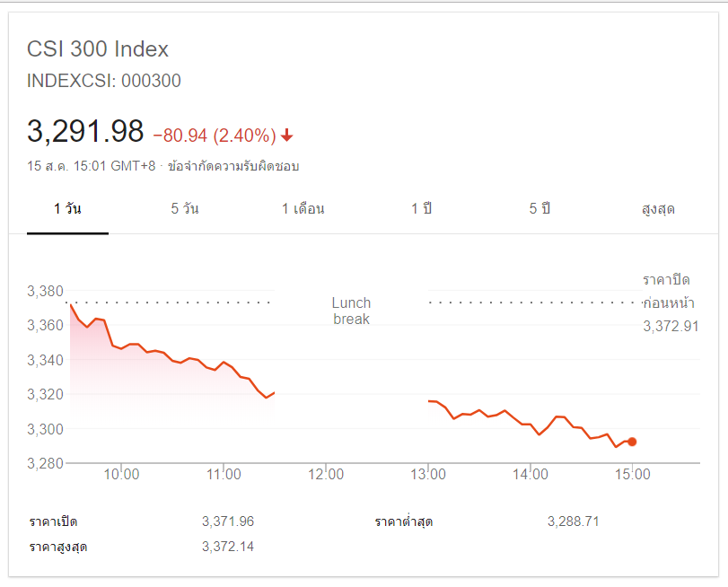
Task: Click the CSI 300 Index title
Action: (x=98, y=49)
